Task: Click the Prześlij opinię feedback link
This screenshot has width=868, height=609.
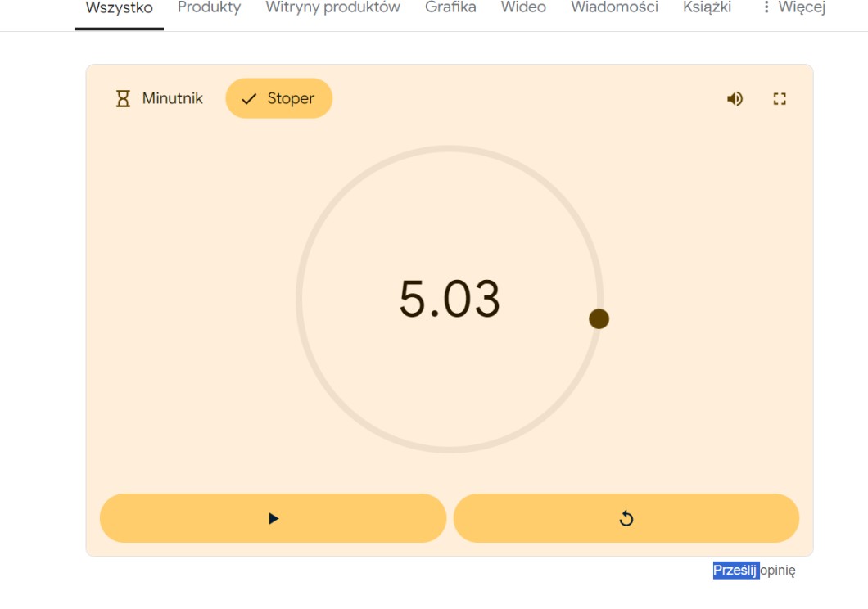Action: click(753, 571)
